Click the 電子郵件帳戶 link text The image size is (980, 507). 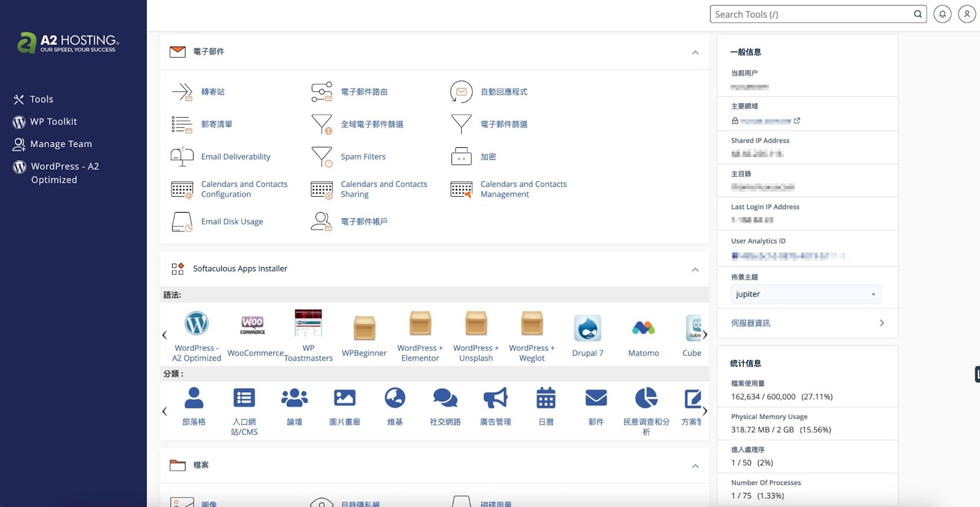point(364,222)
